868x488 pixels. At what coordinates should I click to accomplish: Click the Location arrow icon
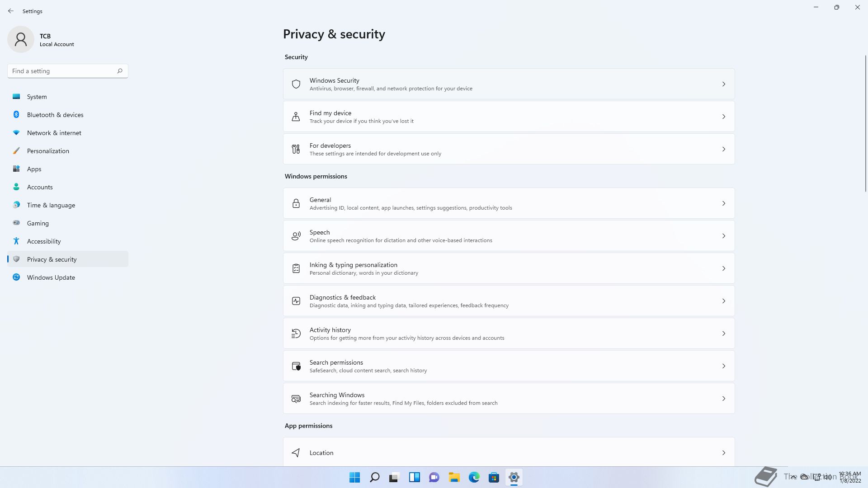[x=296, y=453]
